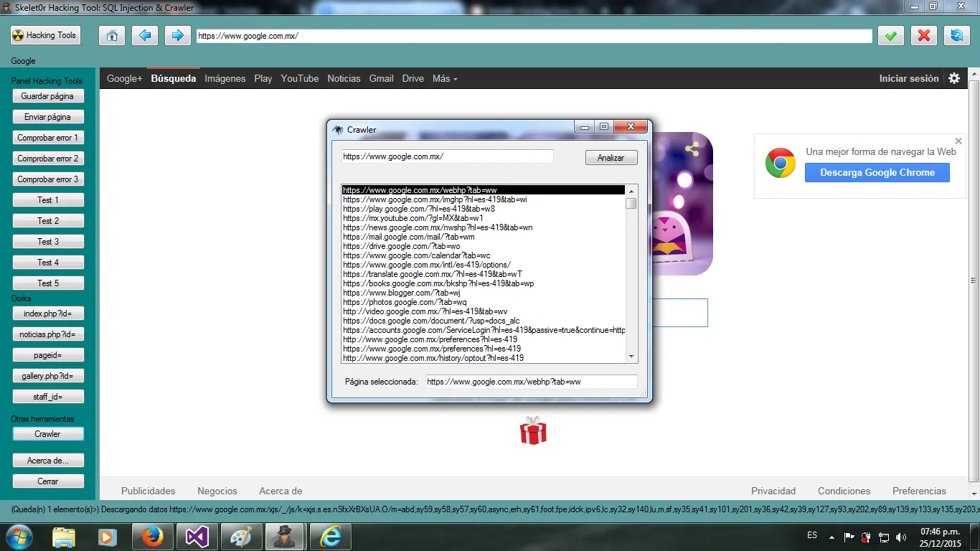This screenshot has height=551, width=980.
Task: Click the volume icon in the system tray
Action: (x=901, y=537)
